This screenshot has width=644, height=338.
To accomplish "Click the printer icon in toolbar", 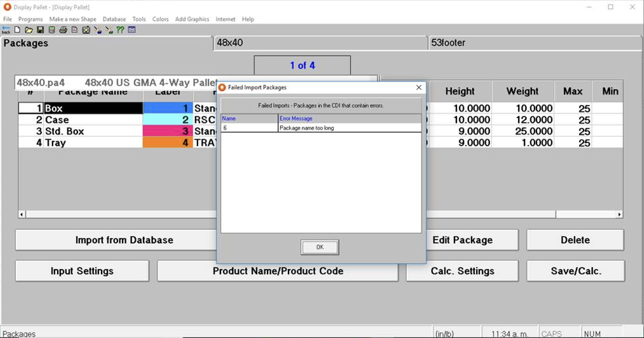I will tap(63, 30).
